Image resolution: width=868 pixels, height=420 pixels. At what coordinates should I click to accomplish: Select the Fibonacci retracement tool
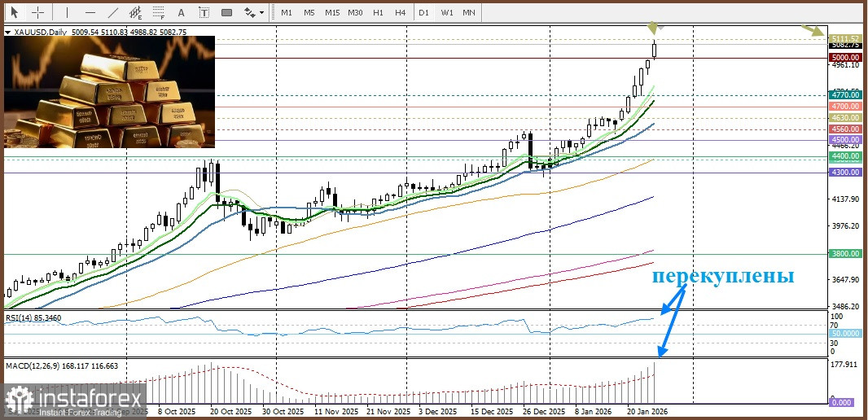point(158,13)
